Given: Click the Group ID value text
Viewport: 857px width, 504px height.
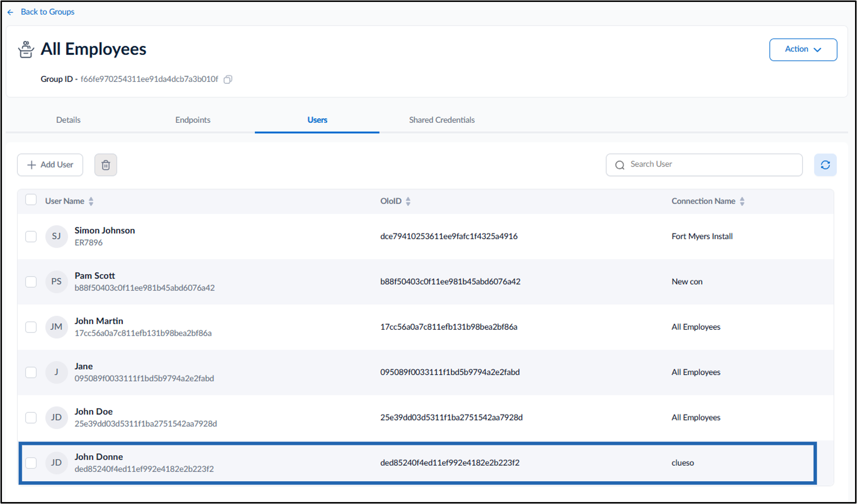Looking at the screenshot, I should (149, 79).
